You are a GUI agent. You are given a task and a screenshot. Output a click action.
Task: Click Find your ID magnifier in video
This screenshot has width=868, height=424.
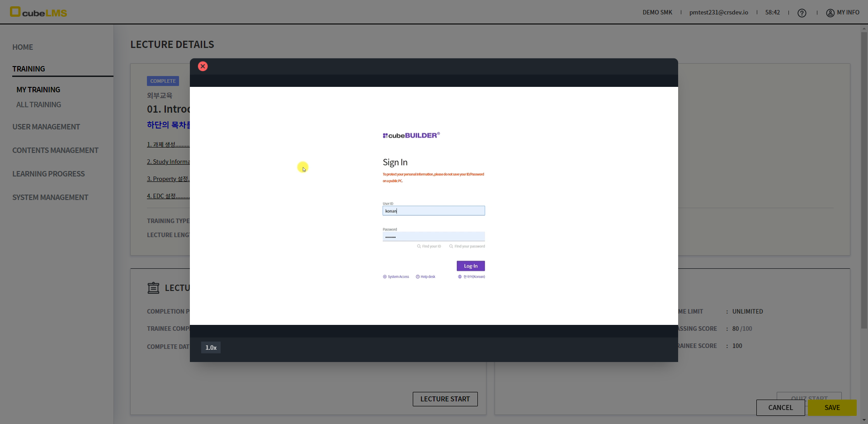(x=419, y=247)
